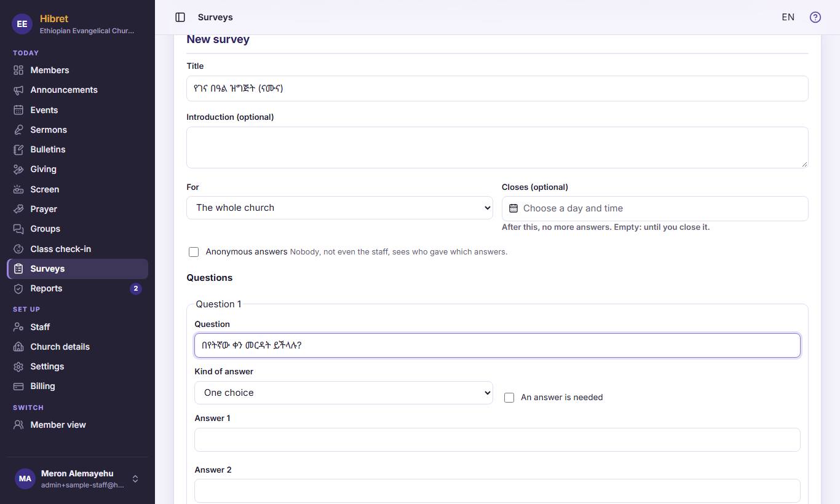
Task: Open the Surveys sidebar item
Action: (x=77, y=269)
